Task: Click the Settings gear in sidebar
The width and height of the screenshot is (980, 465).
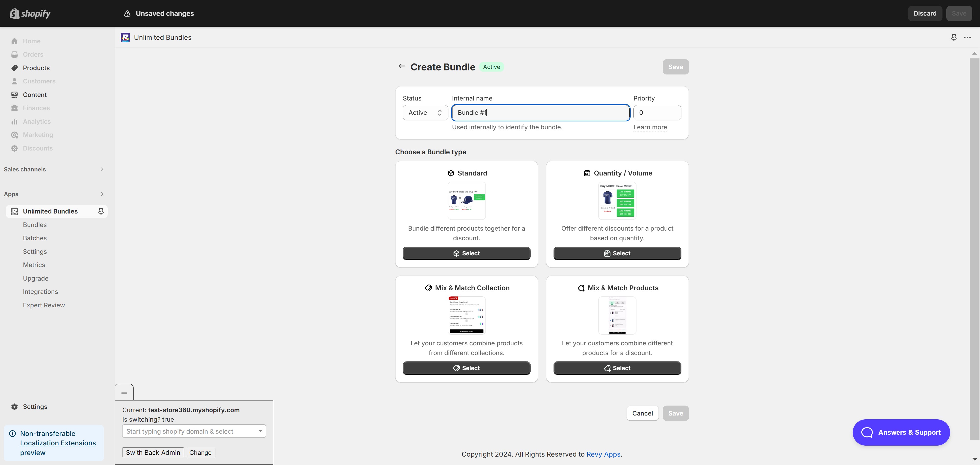Action: tap(15, 406)
